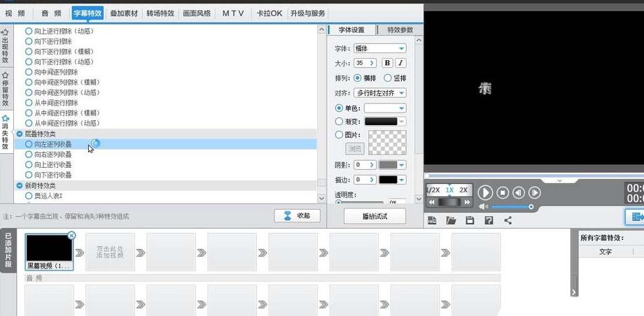Switch to the 转场特效 tab
Image resolution: width=644 pixels, height=316 pixels.
pyautogui.click(x=160, y=13)
